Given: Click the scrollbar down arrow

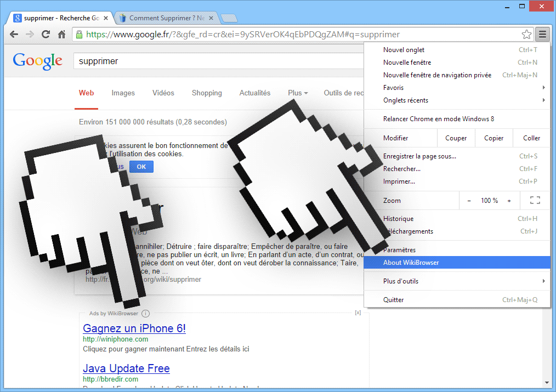Looking at the screenshot, I should (547, 383).
